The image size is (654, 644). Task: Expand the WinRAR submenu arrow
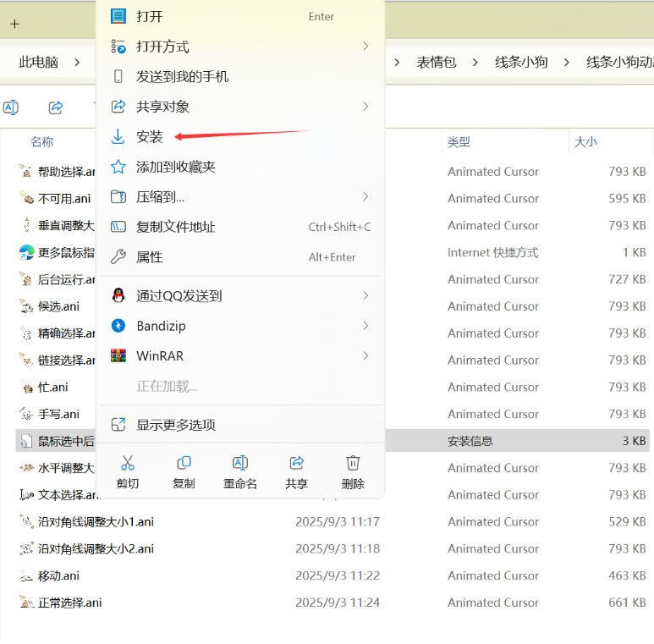point(365,355)
